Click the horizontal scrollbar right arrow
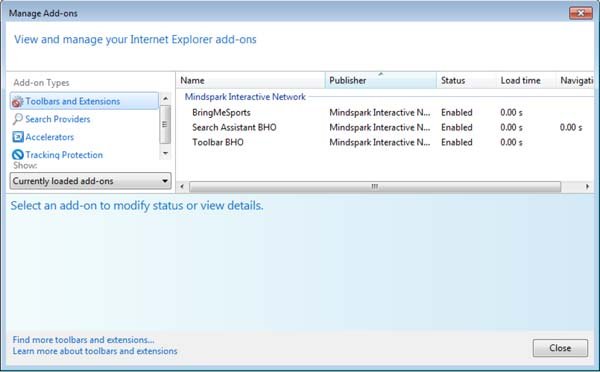Viewport: 600px width, 372px height. (x=587, y=187)
